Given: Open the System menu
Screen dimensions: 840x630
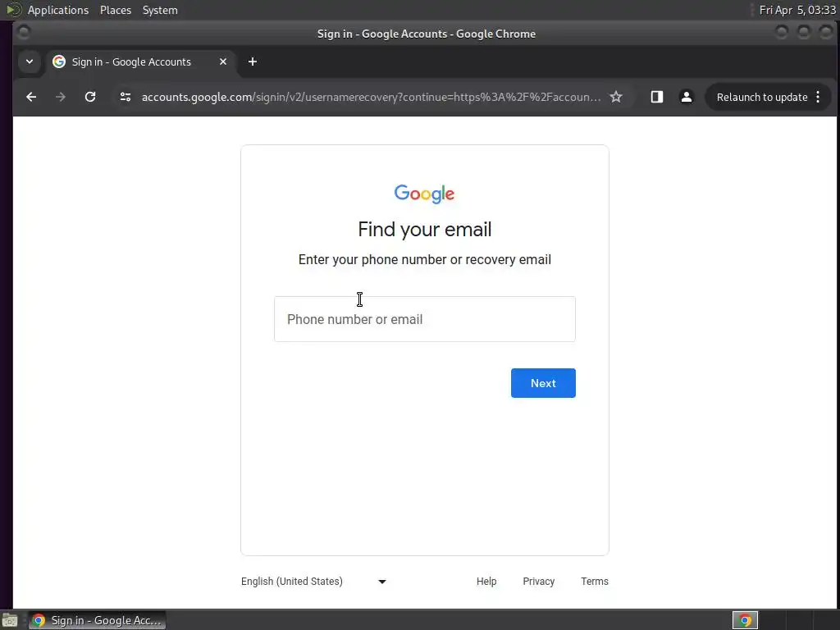Looking at the screenshot, I should 160,10.
